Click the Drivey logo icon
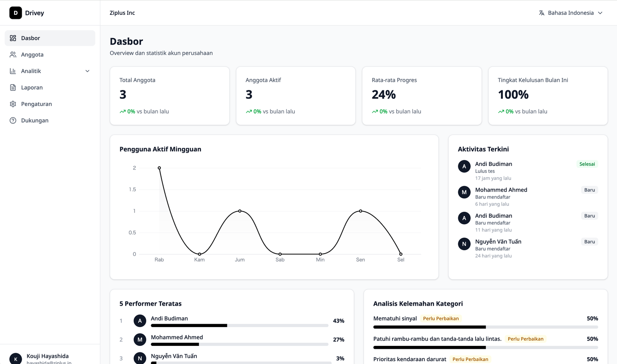Image resolution: width=617 pixels, height=364 pixels. [x=16, y=13]
